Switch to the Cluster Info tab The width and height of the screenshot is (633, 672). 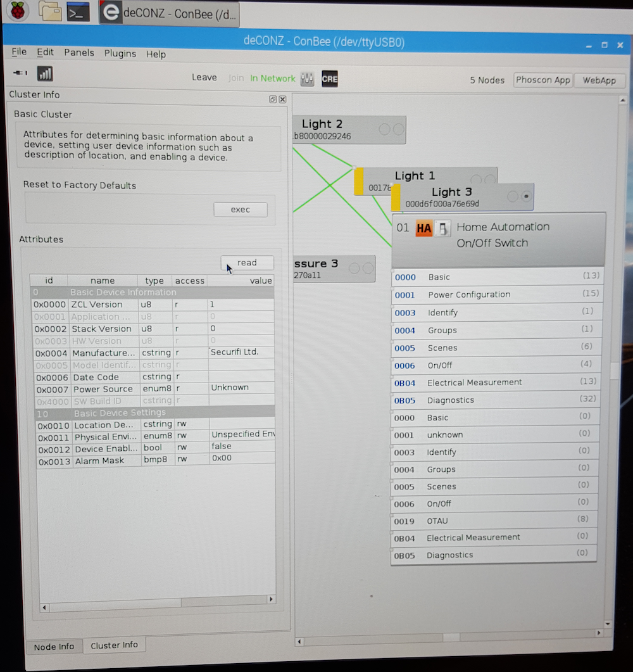(x=115, y=645)
